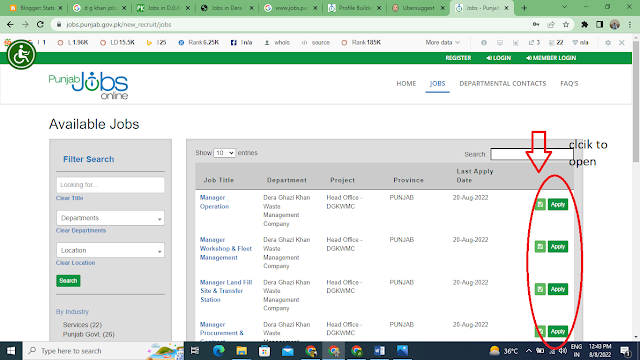
Task: Click the Clear Departments link
Action: click(x=81, y=231)
